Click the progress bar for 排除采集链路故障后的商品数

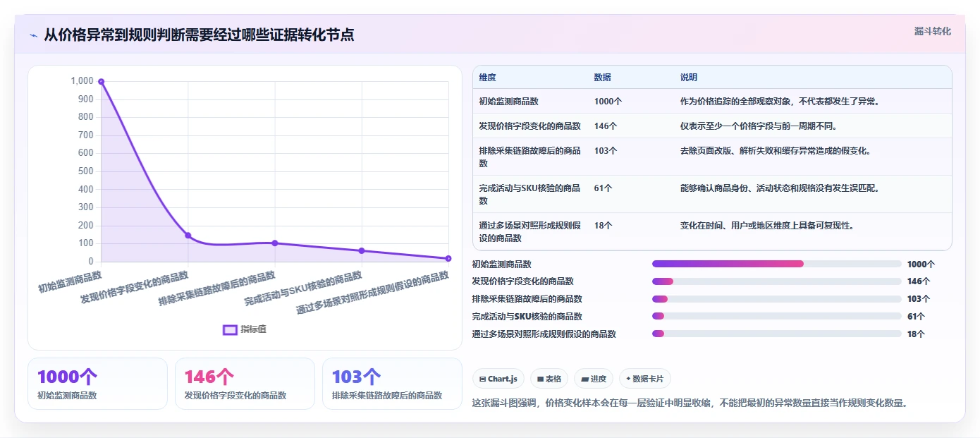777,299
